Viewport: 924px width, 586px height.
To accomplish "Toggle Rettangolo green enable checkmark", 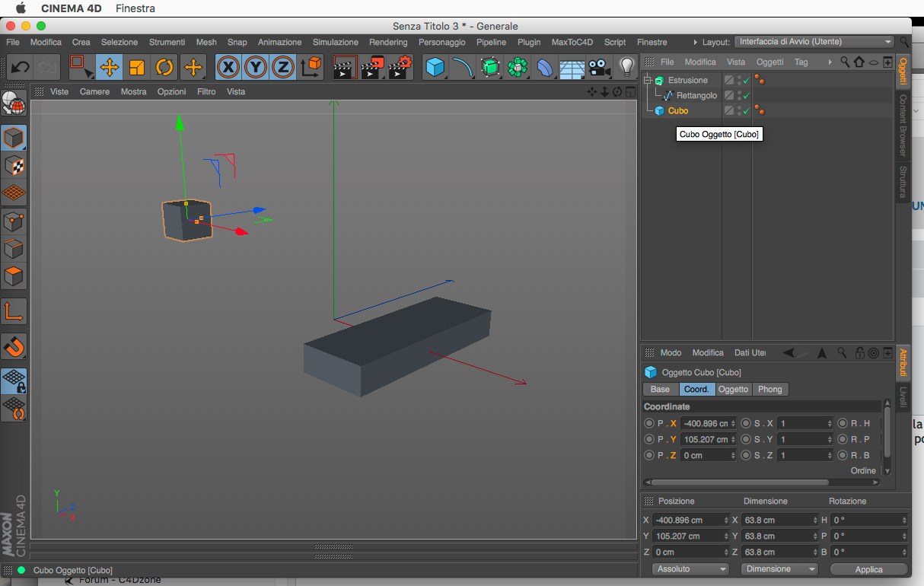I will 747,96.
